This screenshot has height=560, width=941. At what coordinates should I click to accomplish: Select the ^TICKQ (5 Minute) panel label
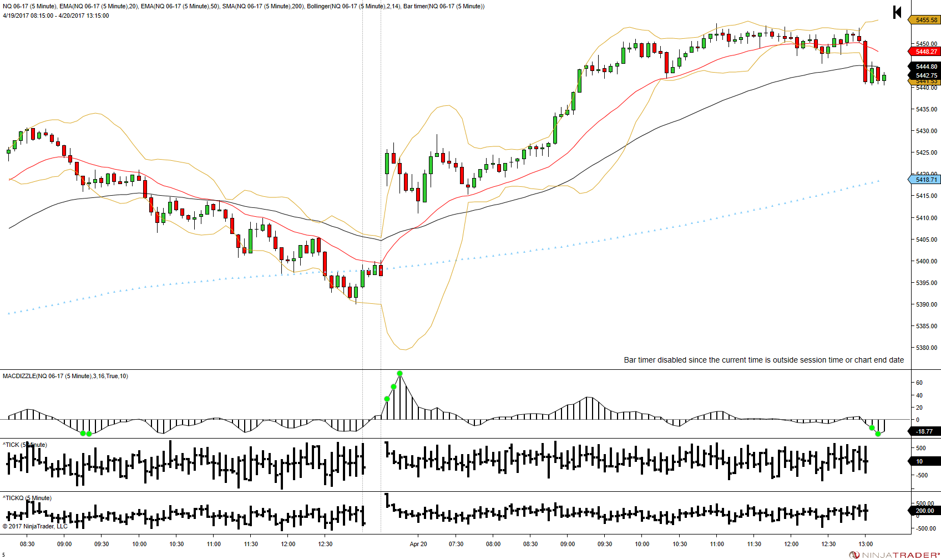(x=27, y=498)
